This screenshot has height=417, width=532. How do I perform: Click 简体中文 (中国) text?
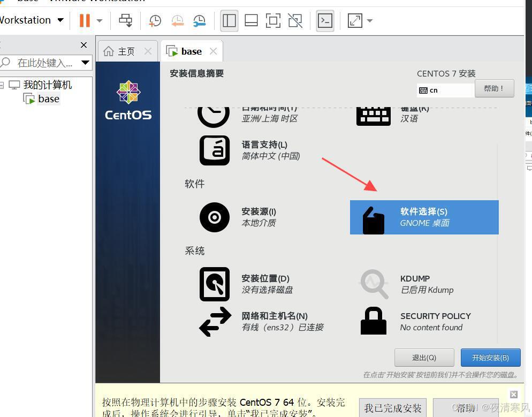tap(271, 156)
